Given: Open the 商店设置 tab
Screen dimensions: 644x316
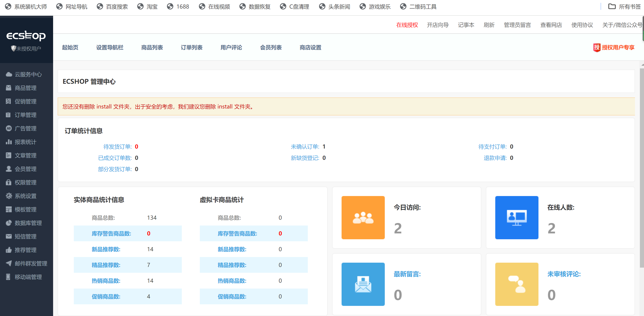Looking at the screenshot, I should (311, 47).
